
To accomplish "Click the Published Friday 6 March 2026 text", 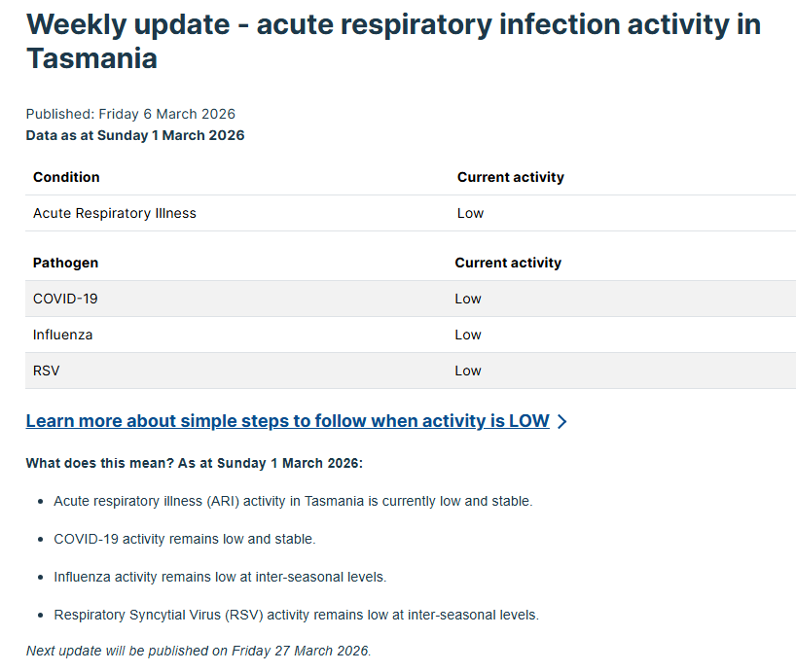I will click(130, 114).
